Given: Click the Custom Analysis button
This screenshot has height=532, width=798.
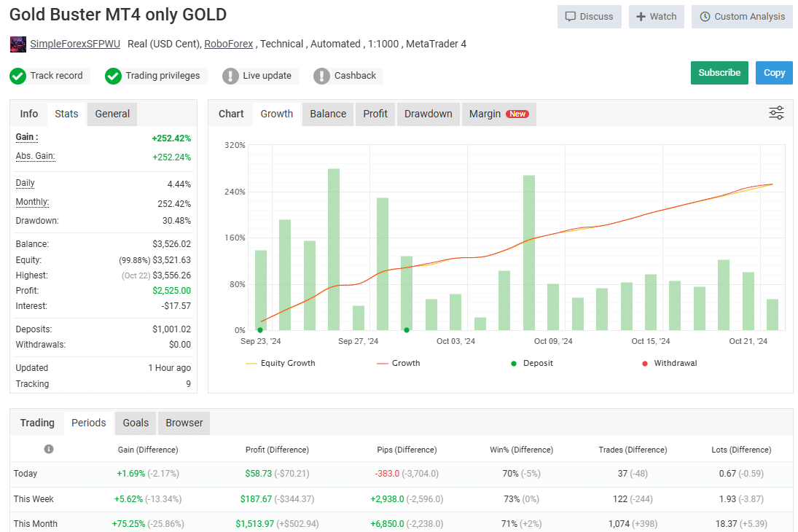Looking at the screenshot, I should tap(742, 17).
